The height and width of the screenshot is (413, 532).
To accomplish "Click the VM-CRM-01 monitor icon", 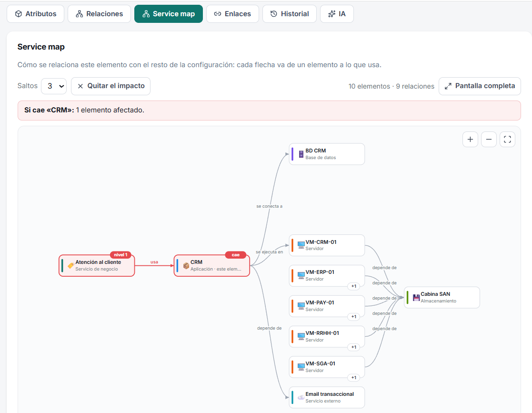I will [x=301, y=245].
